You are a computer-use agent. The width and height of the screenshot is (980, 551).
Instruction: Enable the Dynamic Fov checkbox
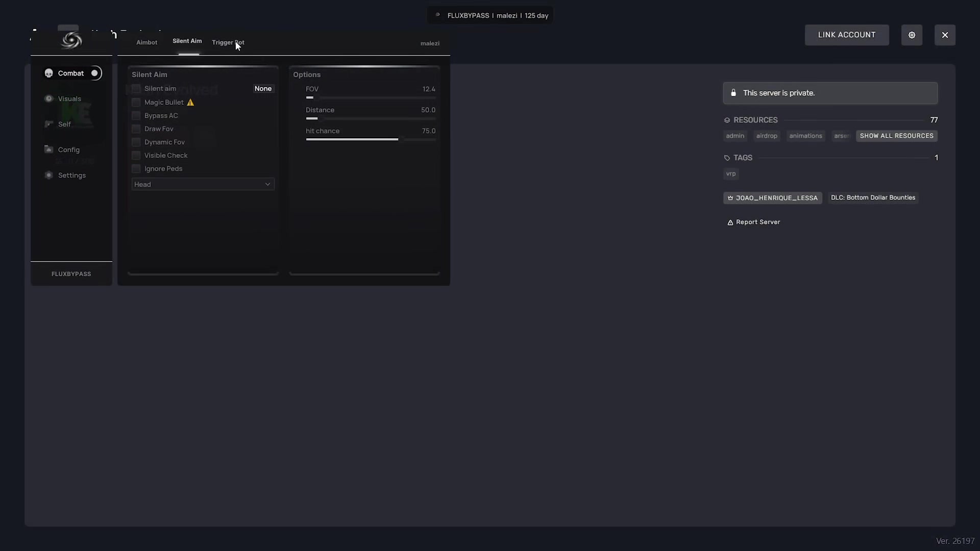tap(136, 142)
